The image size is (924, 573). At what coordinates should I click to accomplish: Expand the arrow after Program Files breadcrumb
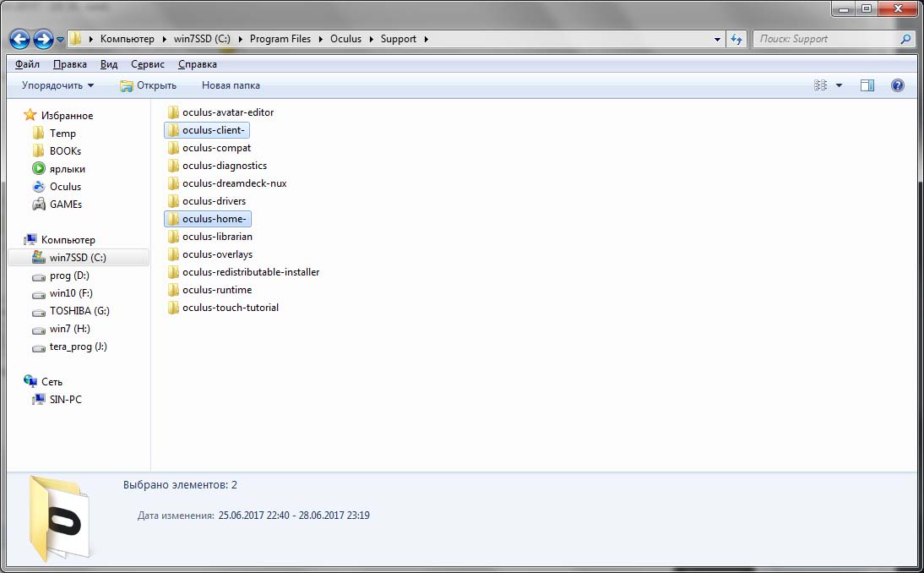pyautogui.click(x=321, y=39)
